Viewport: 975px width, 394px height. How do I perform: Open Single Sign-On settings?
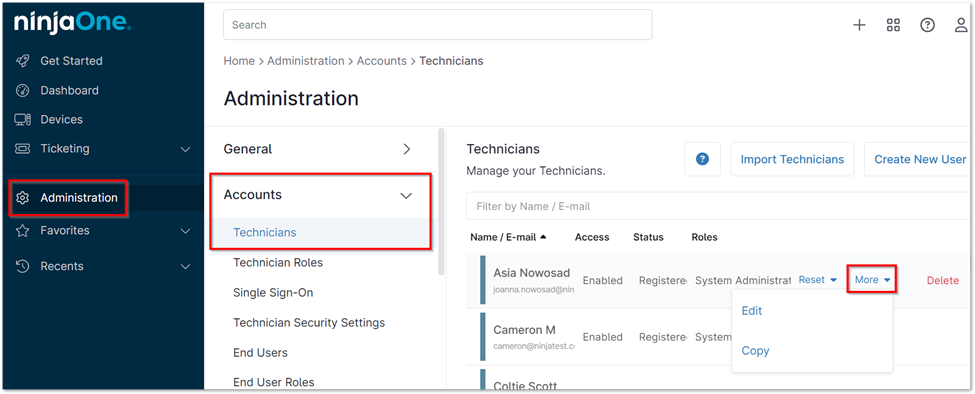click(x=273, y=292)
